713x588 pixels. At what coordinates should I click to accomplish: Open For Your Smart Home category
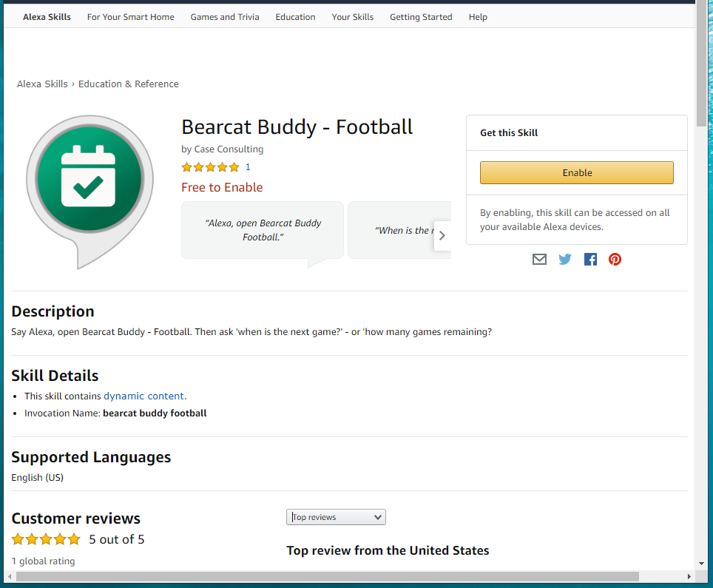(131, 17)
